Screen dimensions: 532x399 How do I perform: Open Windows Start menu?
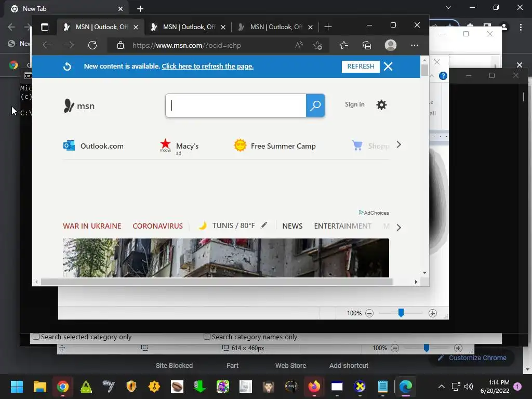[17, 387]
